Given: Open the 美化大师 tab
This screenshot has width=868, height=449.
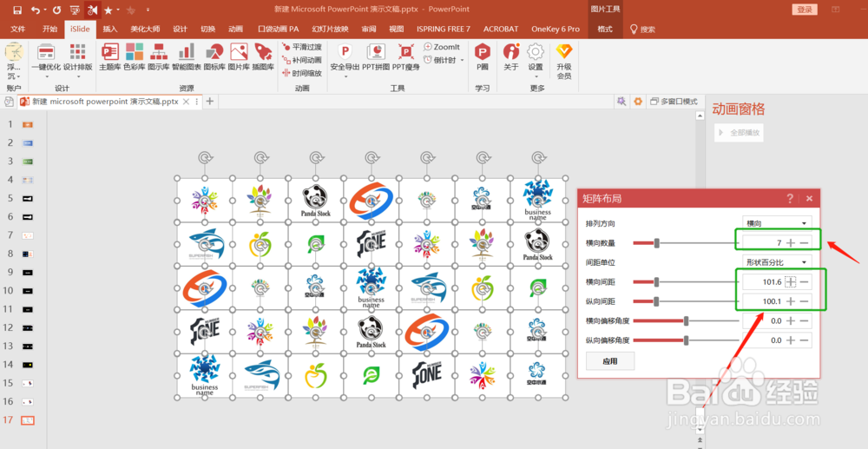Looking at the screenshot, I should coord(145,29).
